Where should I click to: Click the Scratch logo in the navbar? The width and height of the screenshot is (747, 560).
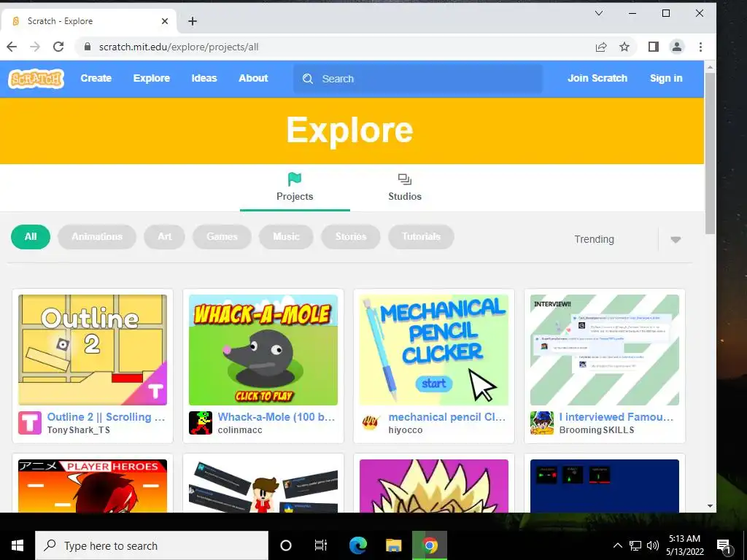coord(36,79)
